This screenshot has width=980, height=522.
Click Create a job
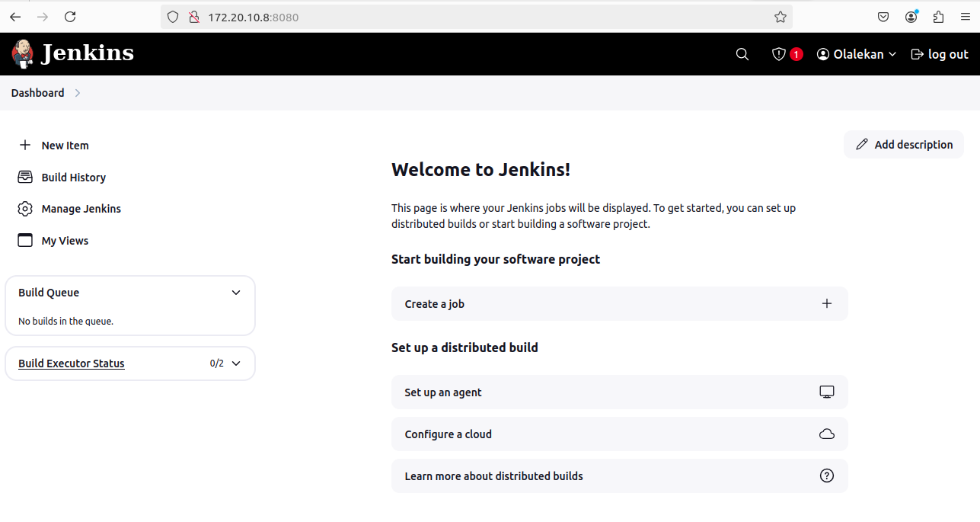(620, 303)
